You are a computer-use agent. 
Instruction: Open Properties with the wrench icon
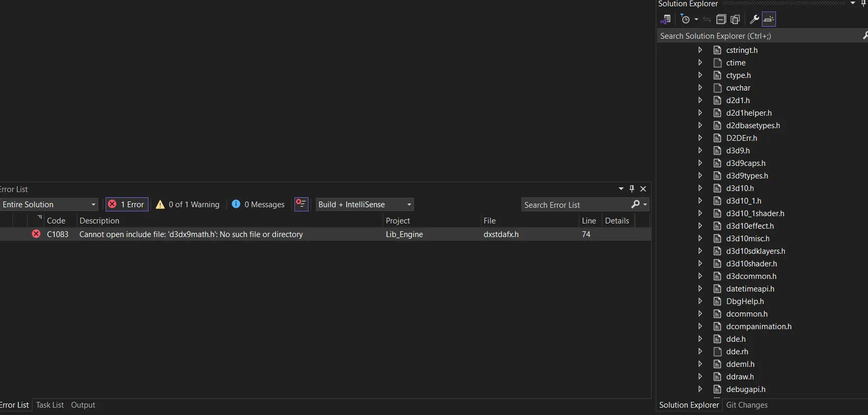tap(755, 19)
